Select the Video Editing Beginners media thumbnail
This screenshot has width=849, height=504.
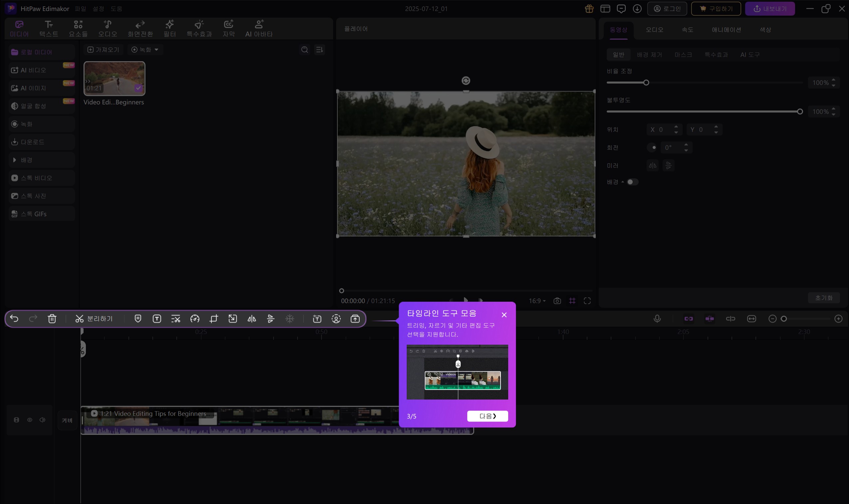[114, 79]
